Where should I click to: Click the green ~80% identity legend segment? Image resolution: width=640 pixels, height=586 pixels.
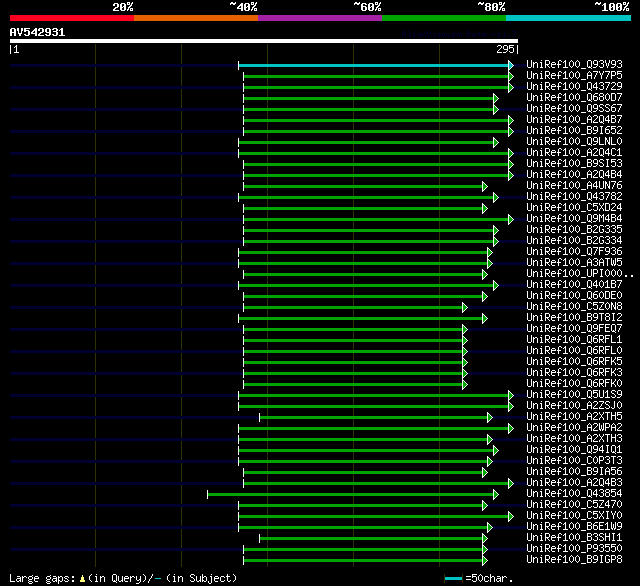444,18
